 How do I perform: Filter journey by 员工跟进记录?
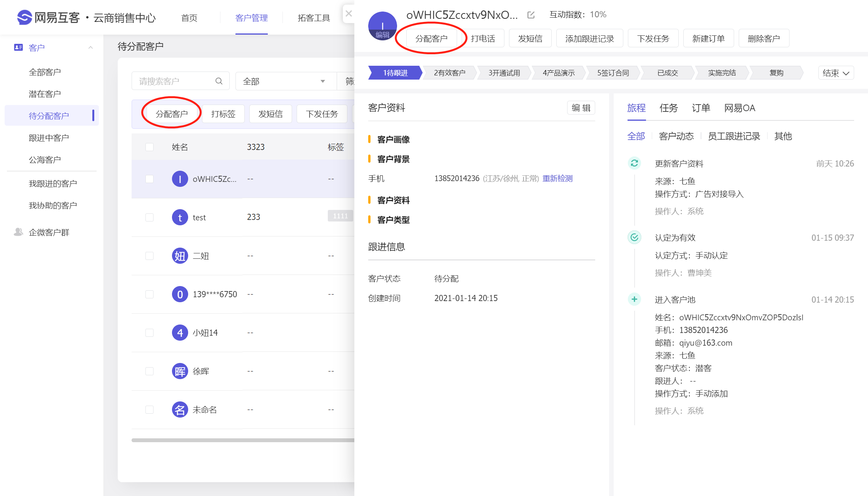tap(734, 136)
